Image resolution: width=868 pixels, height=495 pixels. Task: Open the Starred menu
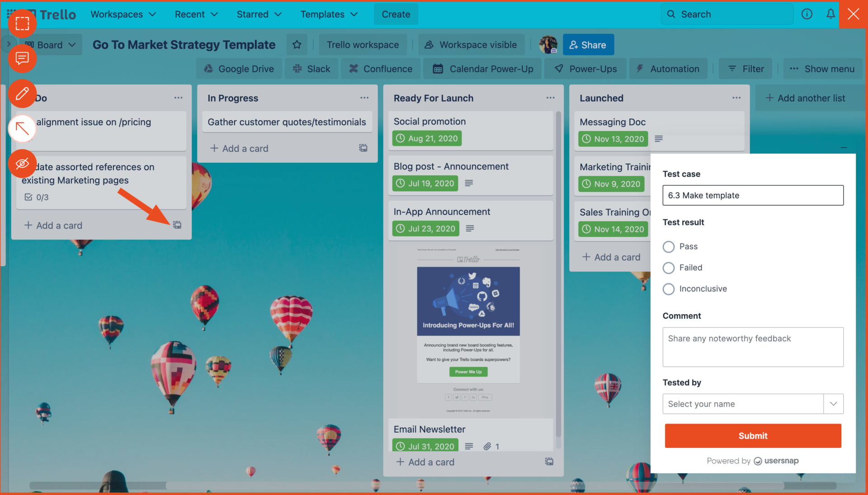259,14
